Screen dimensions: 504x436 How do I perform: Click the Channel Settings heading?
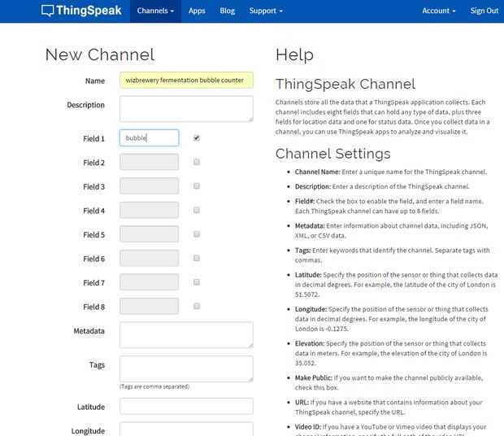[333, 154]
